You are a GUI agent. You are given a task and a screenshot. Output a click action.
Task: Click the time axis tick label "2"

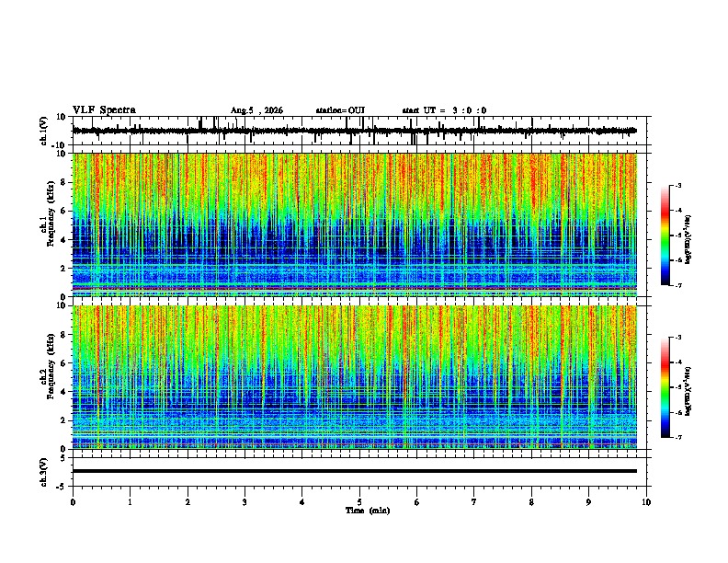click(188, 502)
